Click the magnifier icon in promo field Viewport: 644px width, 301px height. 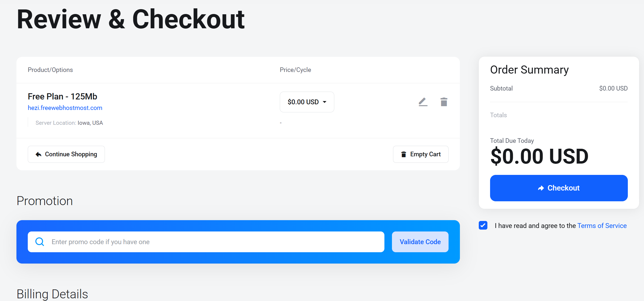(40, 242)
